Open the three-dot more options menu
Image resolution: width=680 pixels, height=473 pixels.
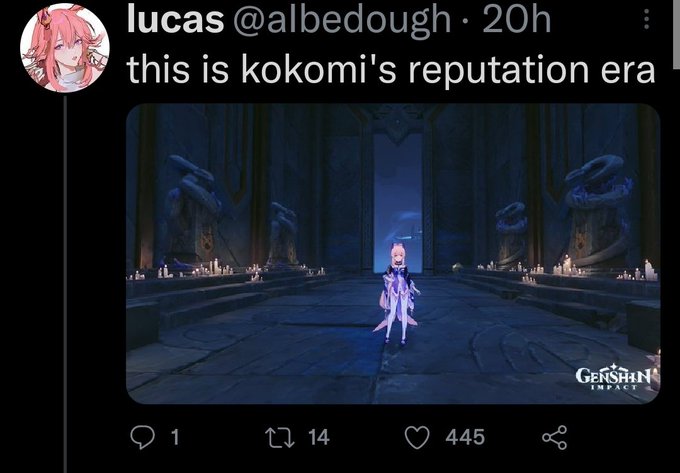(646, 20)
